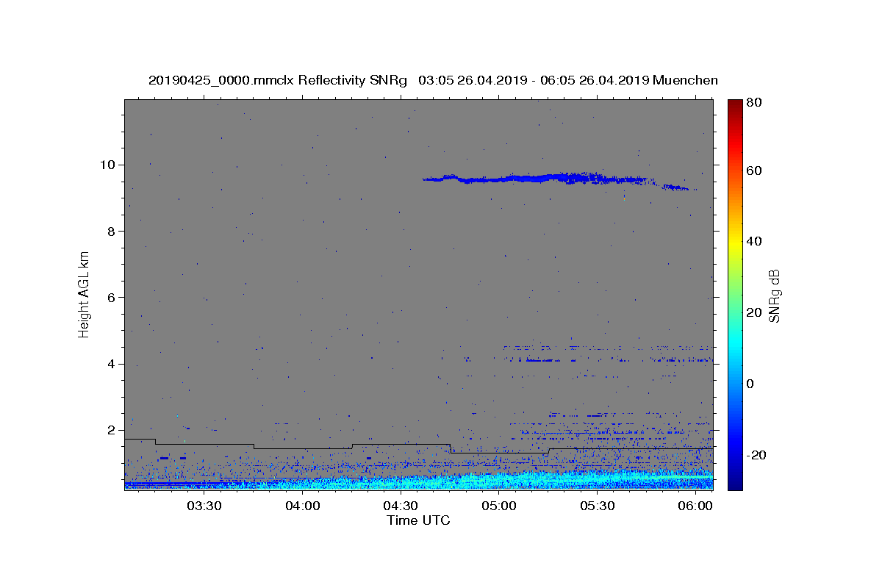The height and width of the screenshot is (588, 882).
Task: Click the 06:00 time tick label
Action: [x=695, y=506]
